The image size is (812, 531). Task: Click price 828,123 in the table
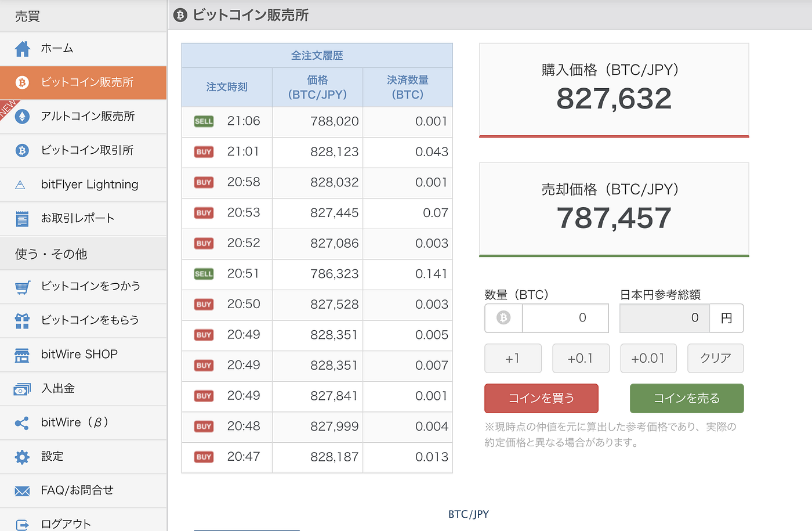pos(335,152)
